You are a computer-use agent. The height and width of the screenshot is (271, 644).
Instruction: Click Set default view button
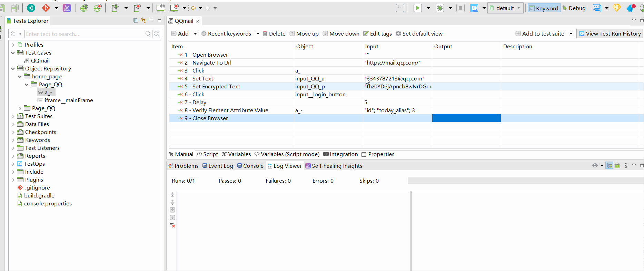(419, 33)
